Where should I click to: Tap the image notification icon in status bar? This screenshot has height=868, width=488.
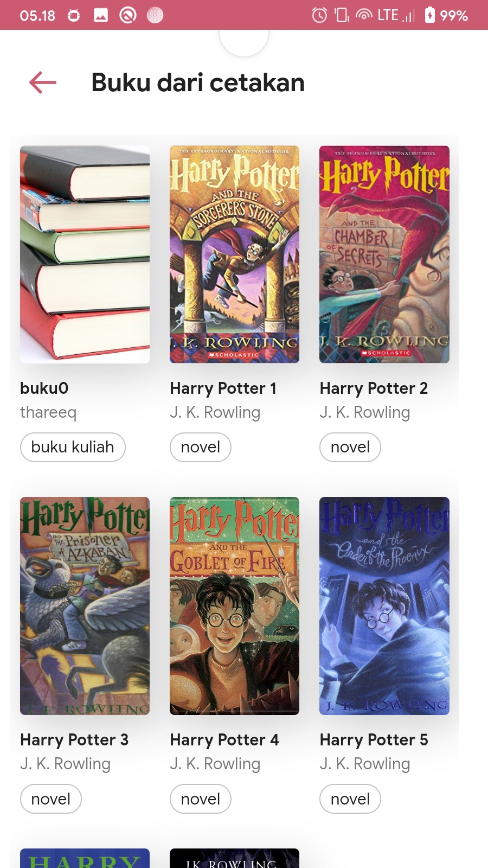point(101,15)
